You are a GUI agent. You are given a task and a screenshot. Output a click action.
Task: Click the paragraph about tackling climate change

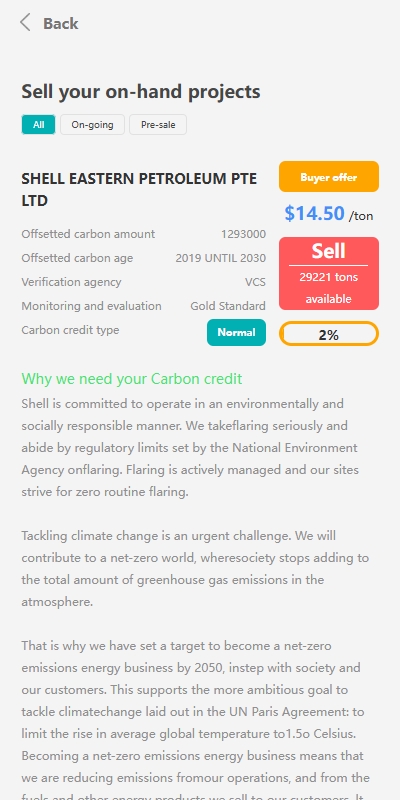195,569
